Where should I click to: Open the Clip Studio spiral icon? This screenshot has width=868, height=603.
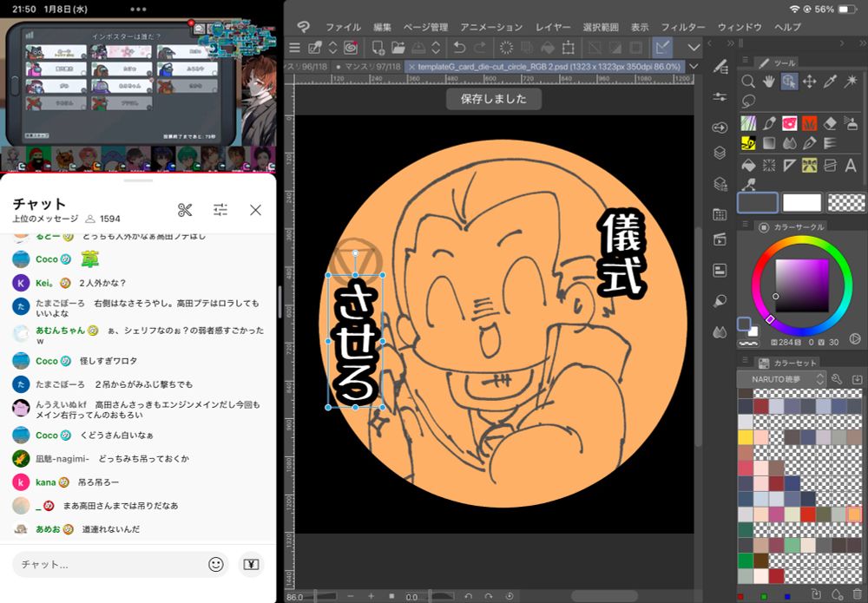pos(351,48)
